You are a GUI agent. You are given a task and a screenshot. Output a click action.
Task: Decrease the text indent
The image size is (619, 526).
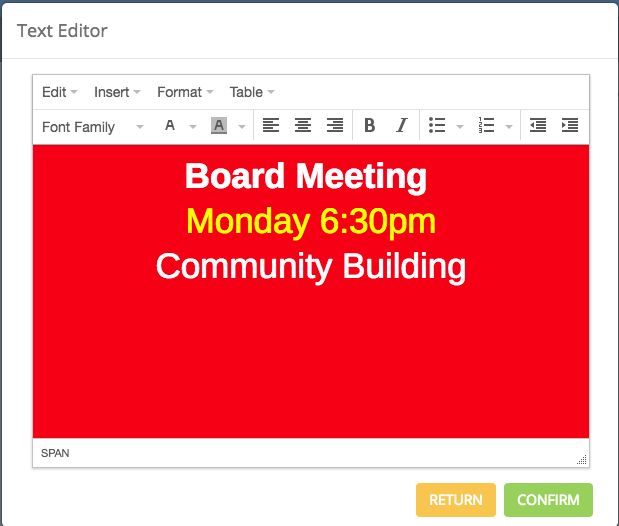pos(538,126)
